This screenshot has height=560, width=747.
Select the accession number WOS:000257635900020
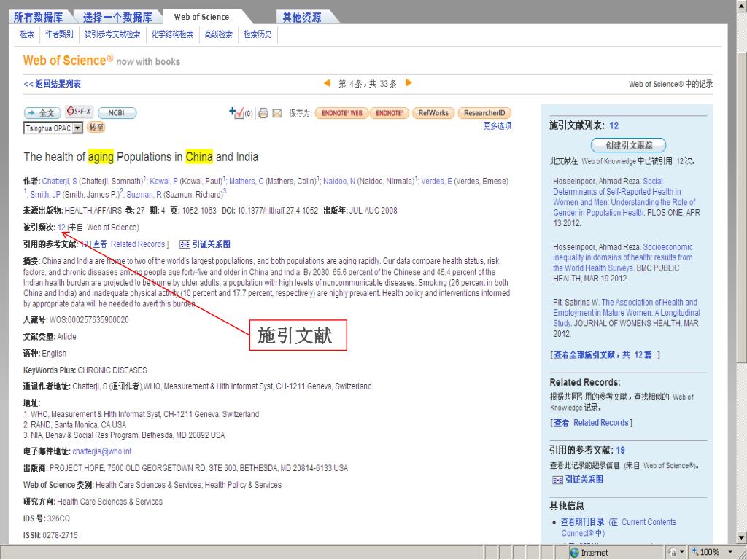89,320
